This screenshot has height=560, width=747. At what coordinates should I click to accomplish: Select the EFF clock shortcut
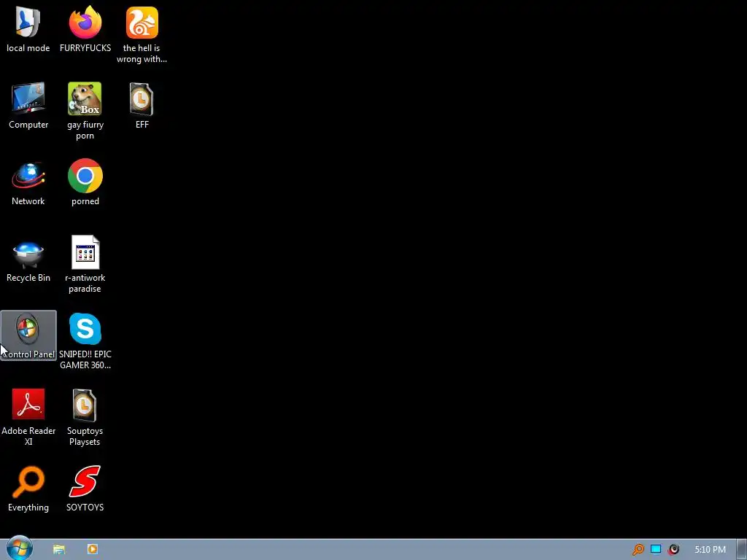coord(142,106)
